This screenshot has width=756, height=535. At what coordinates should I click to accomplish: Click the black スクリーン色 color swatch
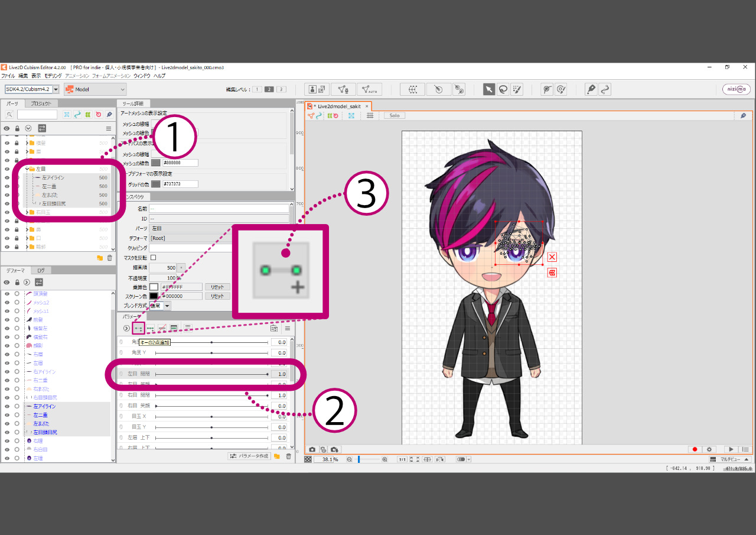tap(154, 296)
